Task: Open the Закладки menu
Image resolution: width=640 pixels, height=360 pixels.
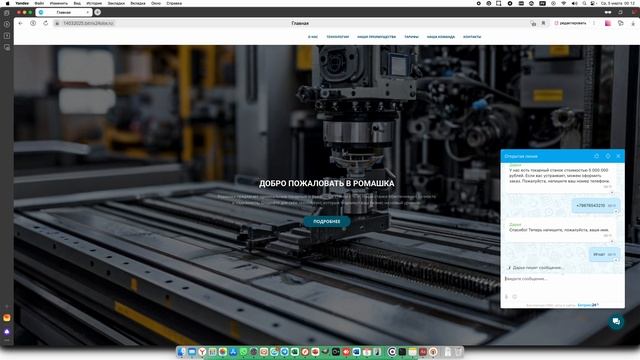Action: [116, 3]
